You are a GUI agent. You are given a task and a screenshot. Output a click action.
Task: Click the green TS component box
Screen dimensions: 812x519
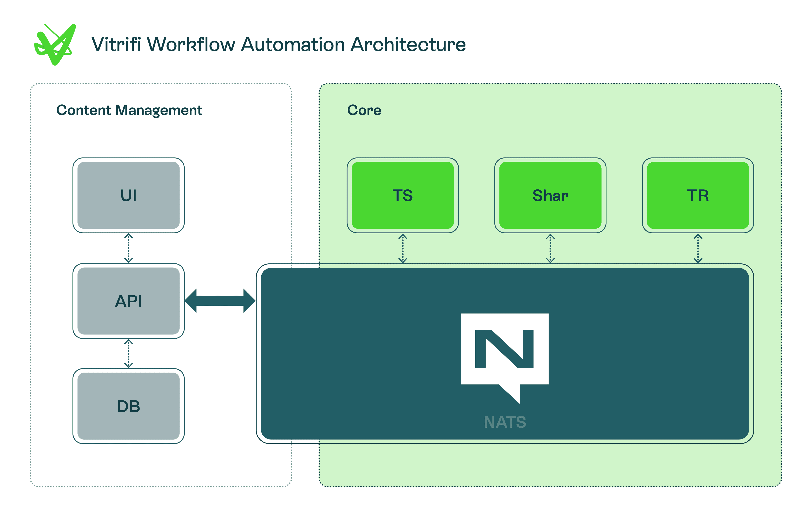403,195
